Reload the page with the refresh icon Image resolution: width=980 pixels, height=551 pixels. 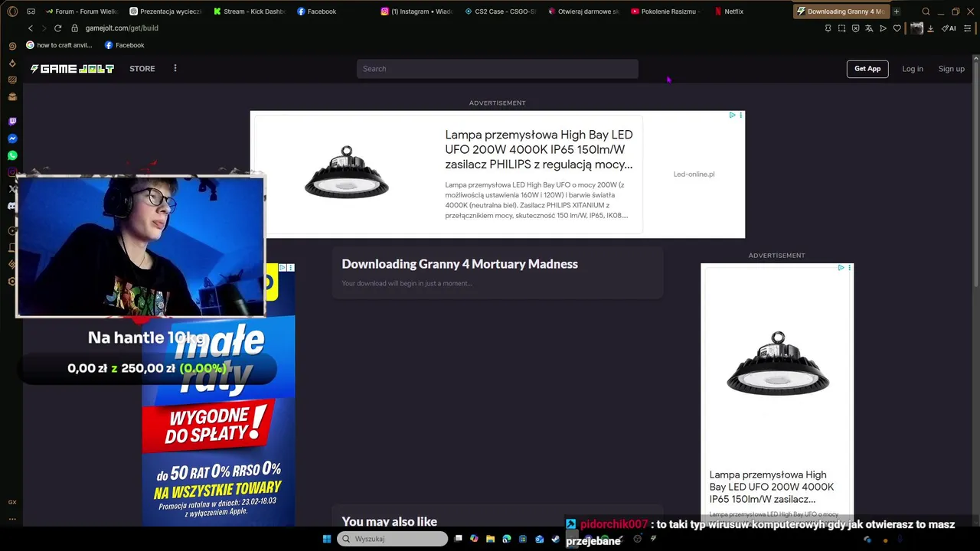coord(57,28)
